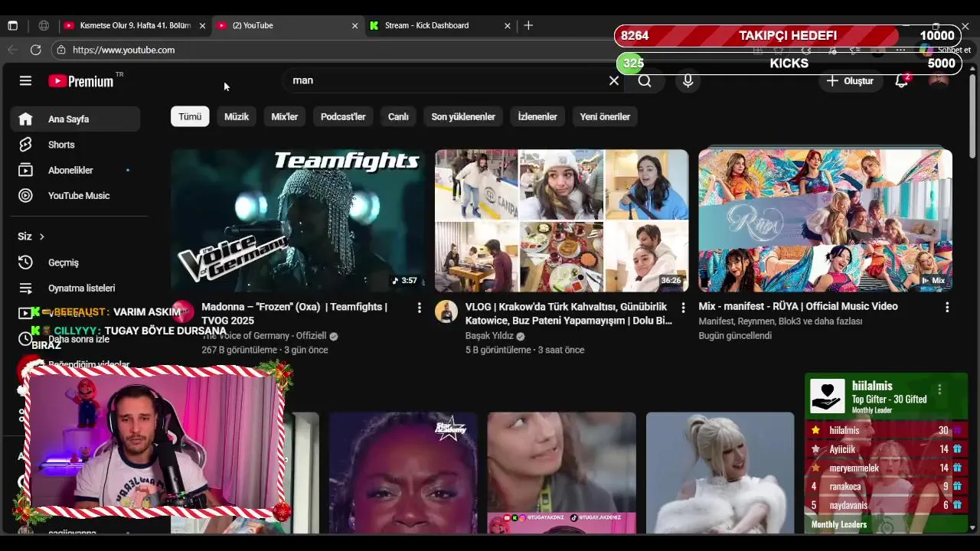Go to Ana Sayfa in sidebar

(x=75, y=119)
